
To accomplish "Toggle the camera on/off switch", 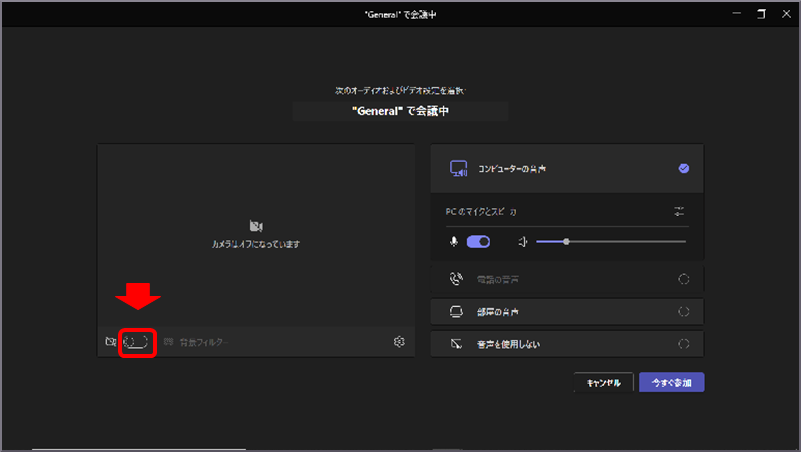I will click(136, 342).
